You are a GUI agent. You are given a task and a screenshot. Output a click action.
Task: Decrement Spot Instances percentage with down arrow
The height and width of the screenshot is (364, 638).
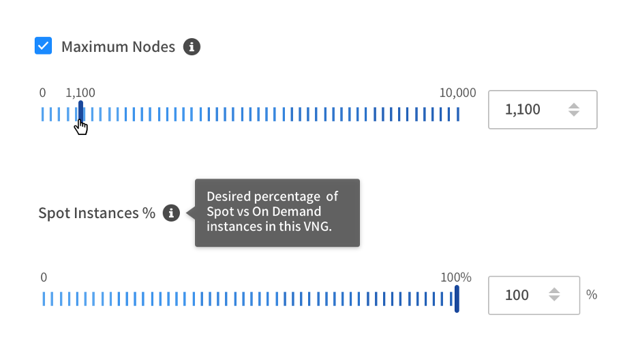(555, 299)
